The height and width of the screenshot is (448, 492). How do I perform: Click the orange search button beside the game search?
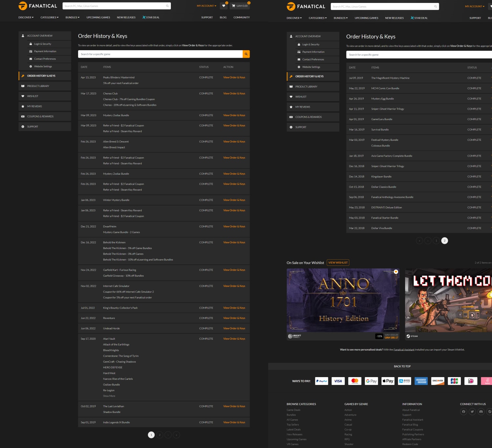[x=246, y=54]
